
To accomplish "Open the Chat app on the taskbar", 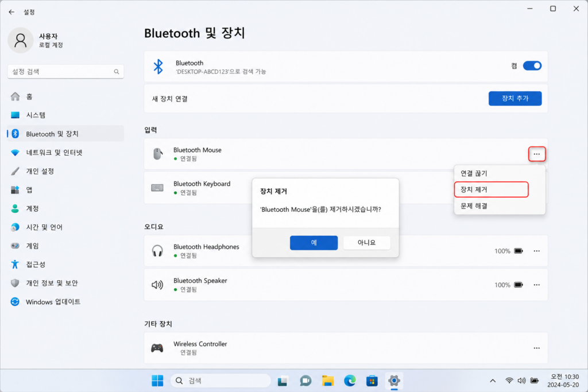I will coord(305,381).
